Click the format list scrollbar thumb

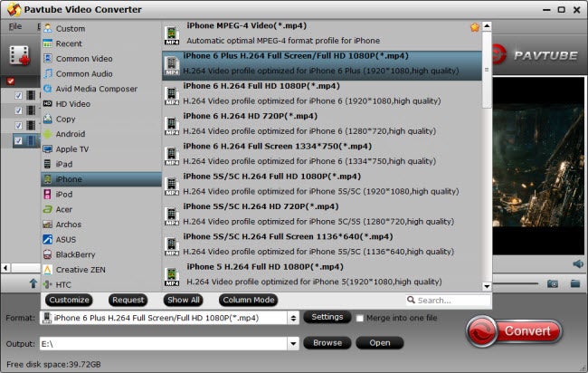click(x=487, y=70)
